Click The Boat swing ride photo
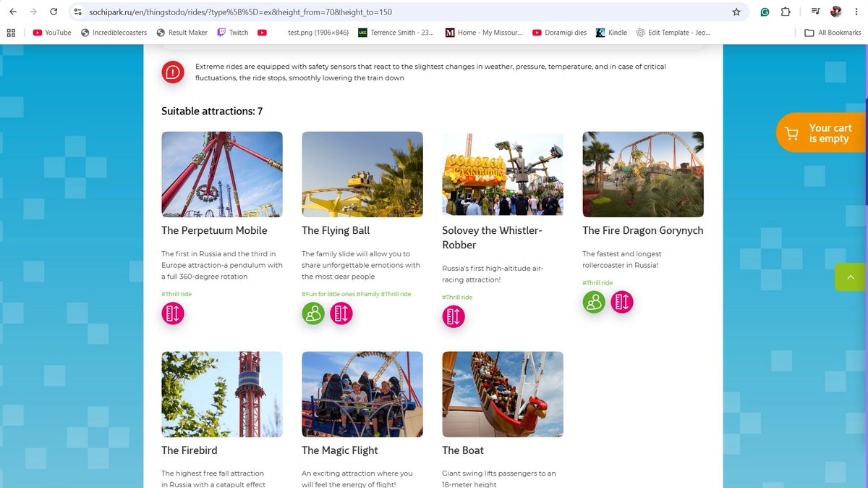The height and width of the screenshot is (488, 868). [x=503, y=395]
